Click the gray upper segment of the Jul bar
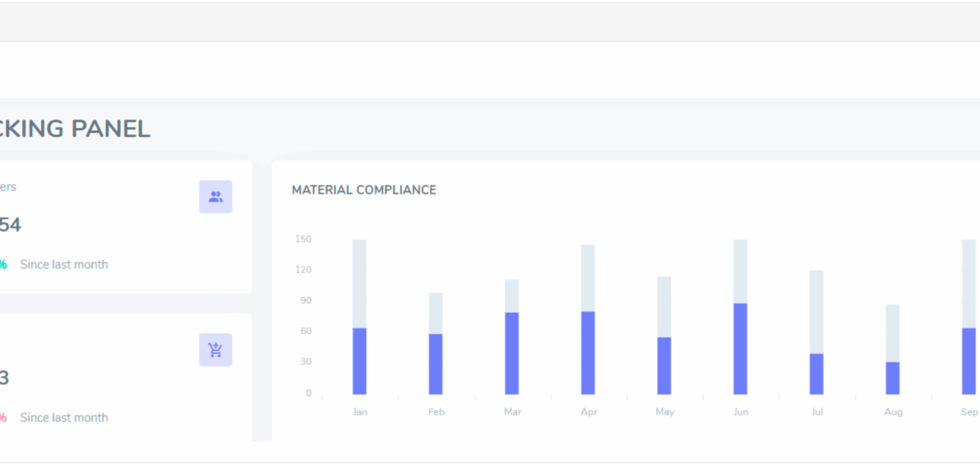Image resolution: width=980 pixels, height=467 pixels. coord(816,312)
